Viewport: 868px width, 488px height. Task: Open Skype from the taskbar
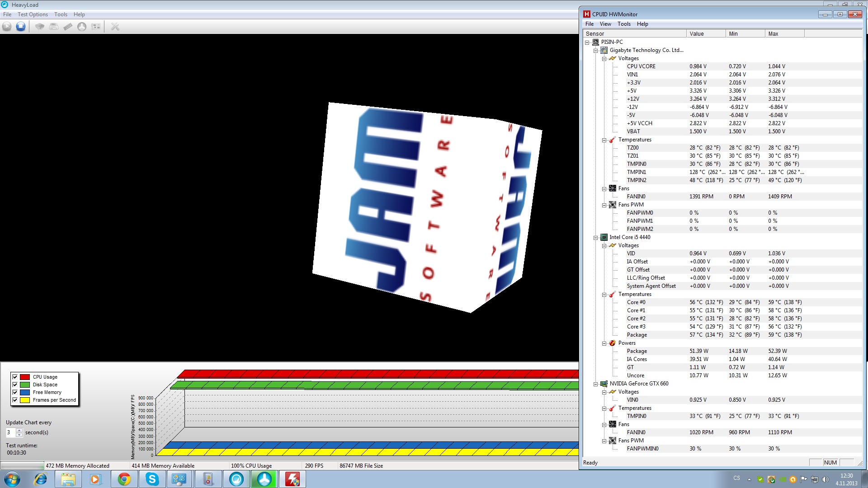pos(152,479)
